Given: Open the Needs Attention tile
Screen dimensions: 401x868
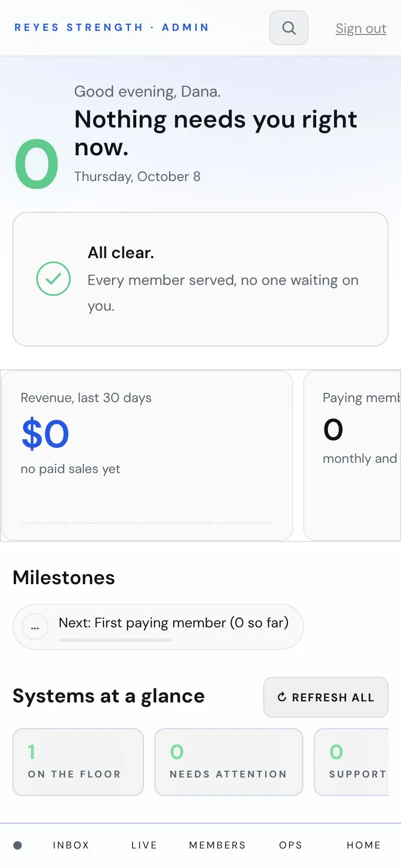Looking at the screenshot, I should coord(229,762).
